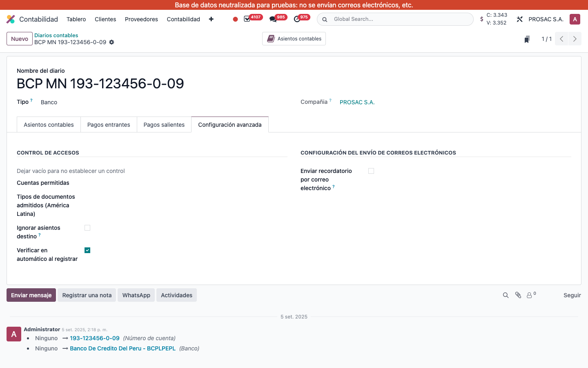Open the debug tools wrench icon
This screenshot has width=588, height=368.
click(x=519, y=19)
